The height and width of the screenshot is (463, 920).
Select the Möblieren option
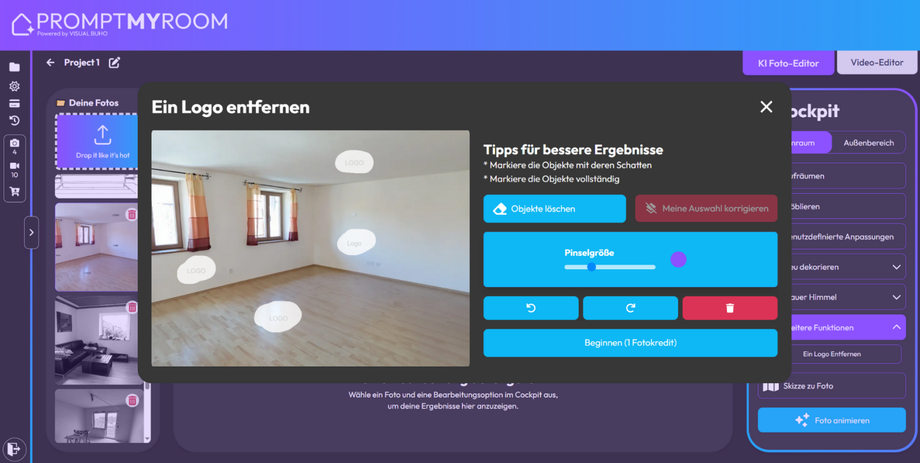coord(847,206)
